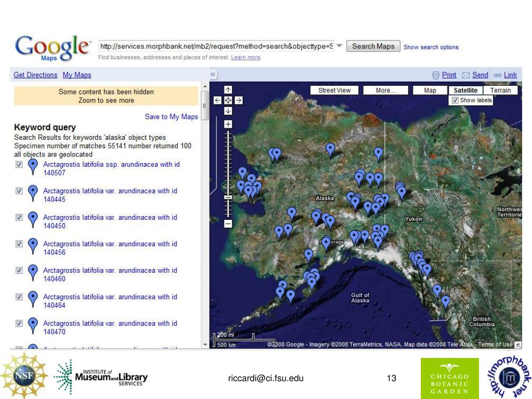
Task: Click marker icon beside id 140450
Action: pos(33,220)
